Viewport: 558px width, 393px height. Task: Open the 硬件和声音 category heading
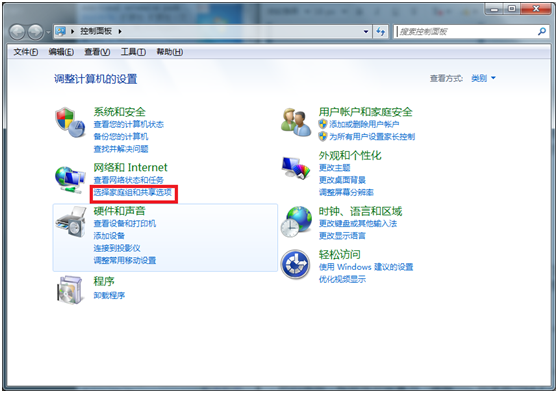[x=120, y=211]
